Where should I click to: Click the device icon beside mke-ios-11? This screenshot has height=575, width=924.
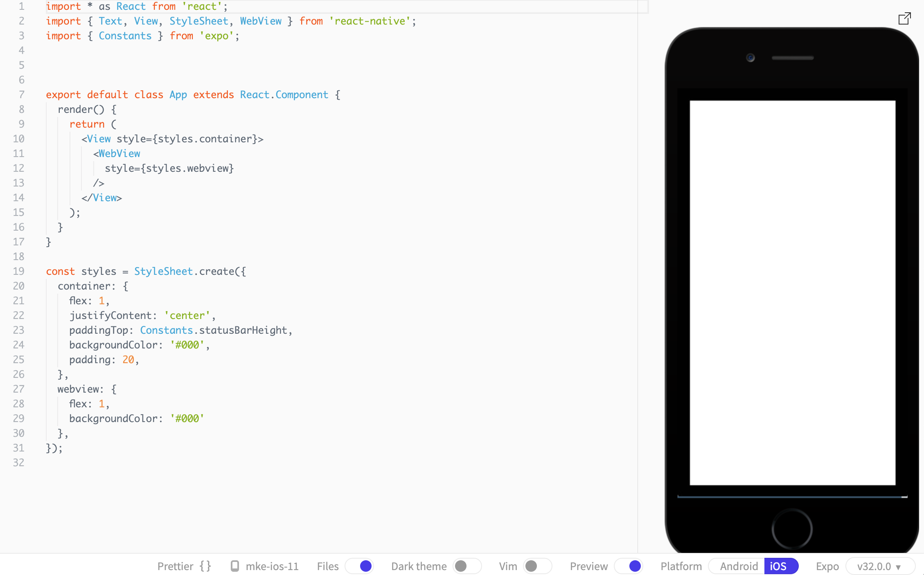(235, 566)
